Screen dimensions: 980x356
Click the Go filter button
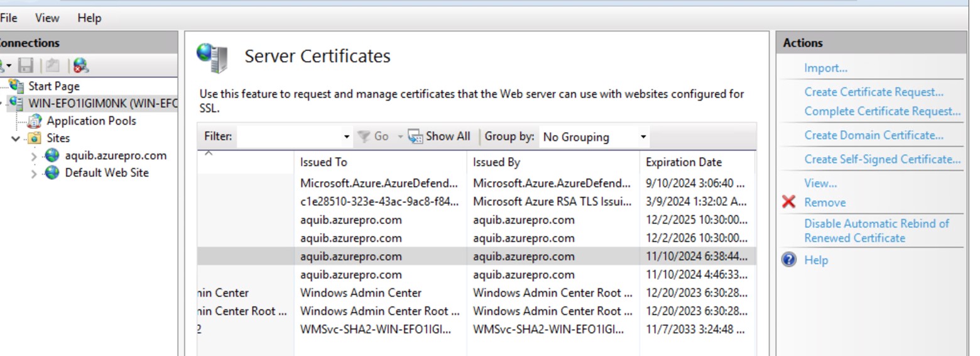pyautogui.click(x=373, y=136)
